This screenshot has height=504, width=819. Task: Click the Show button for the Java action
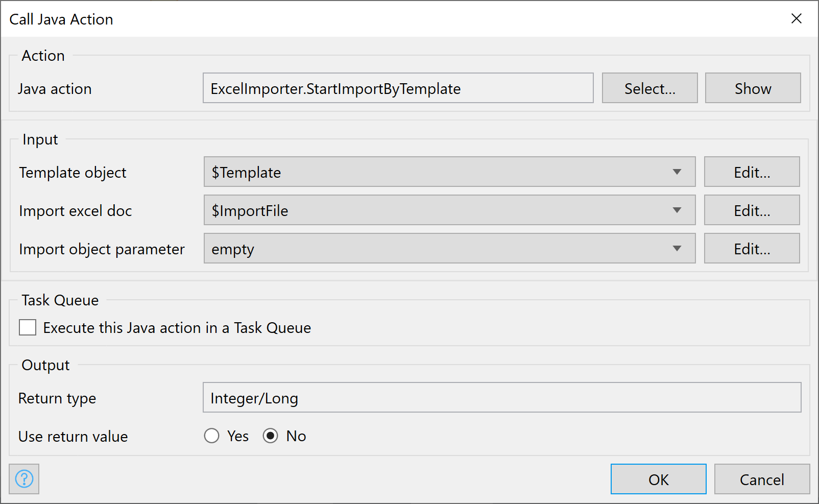tap(753, 88)
